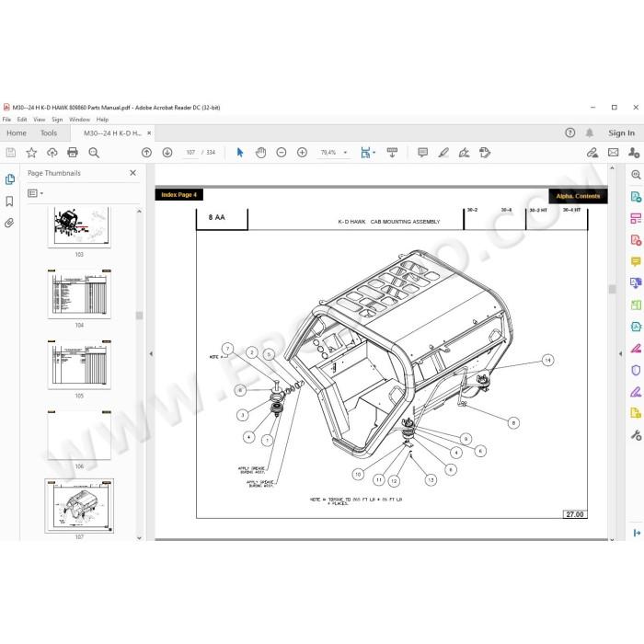The height and width of the screenshot is (644, 644).
Task: Select page 105 thumbnail
Action: tap(79, 364)
